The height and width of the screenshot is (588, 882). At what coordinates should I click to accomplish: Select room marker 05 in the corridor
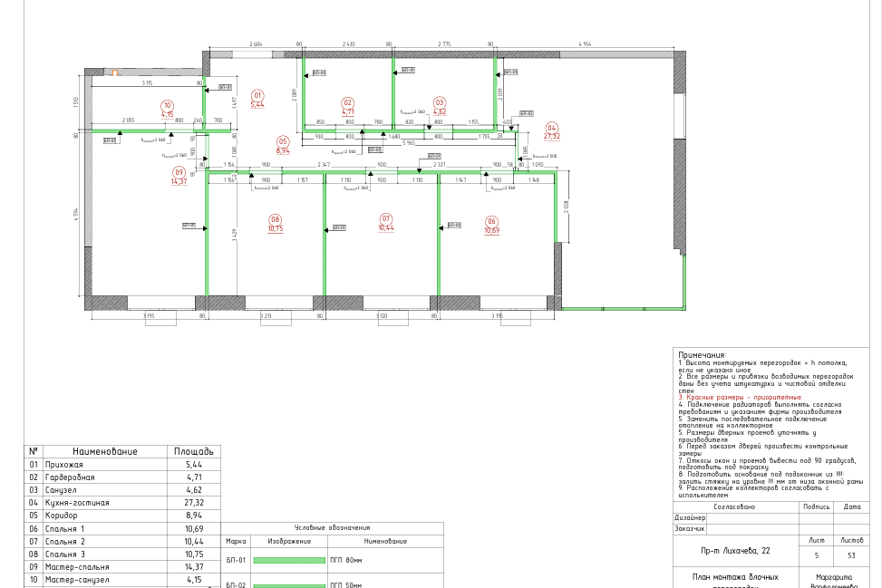click(283, 141)
